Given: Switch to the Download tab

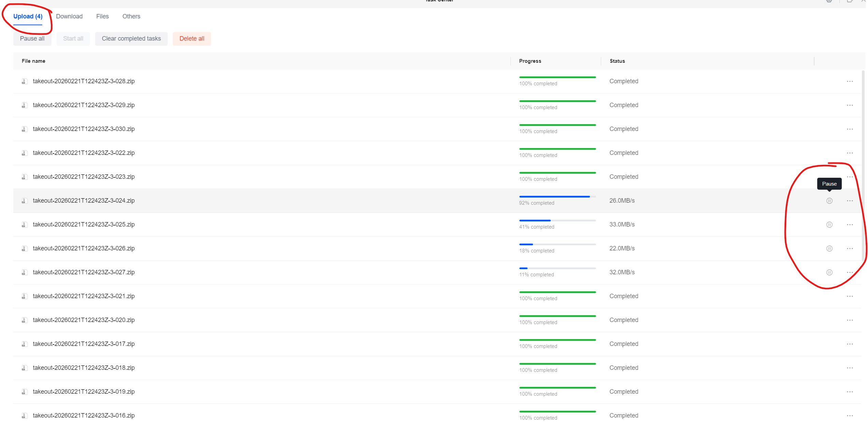Looking at the screenshot, I should [x=69, y=16].
